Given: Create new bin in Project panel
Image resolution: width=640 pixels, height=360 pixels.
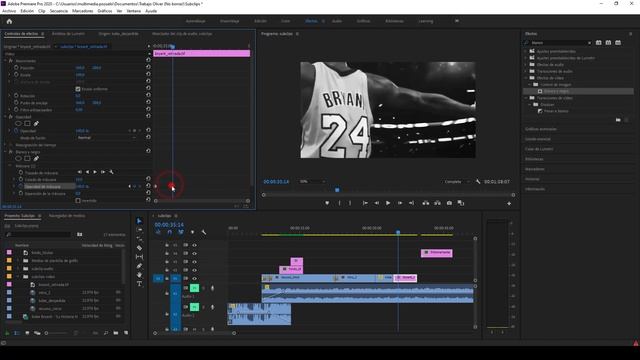Looking at the screenshot, I should pos(116,333).
